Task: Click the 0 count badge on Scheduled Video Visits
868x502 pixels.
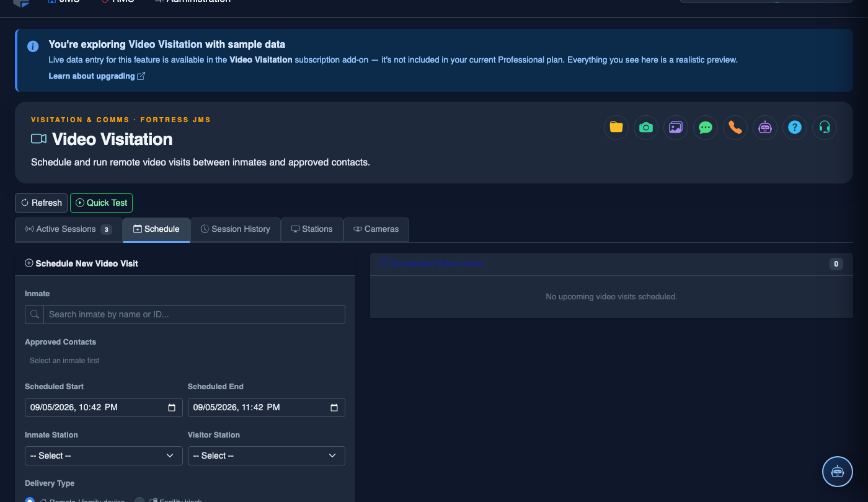Action: coord(836,264)
